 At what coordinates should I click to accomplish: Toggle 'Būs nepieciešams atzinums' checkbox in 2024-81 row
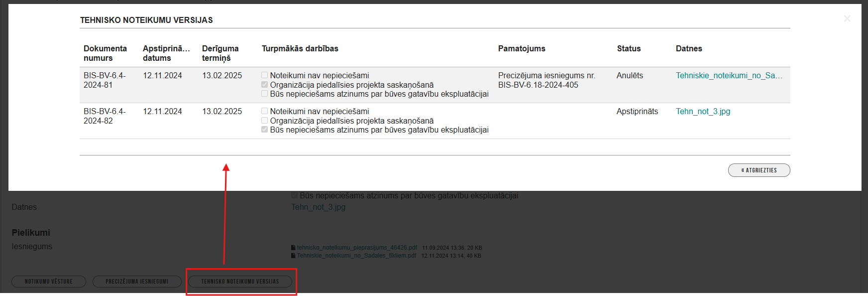click(265, 94)
